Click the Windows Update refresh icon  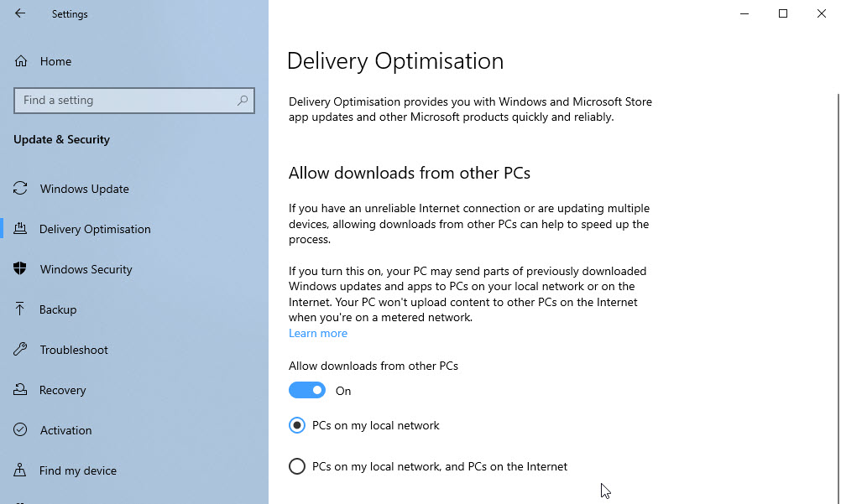pyautogui.click(x=20, y=188)
